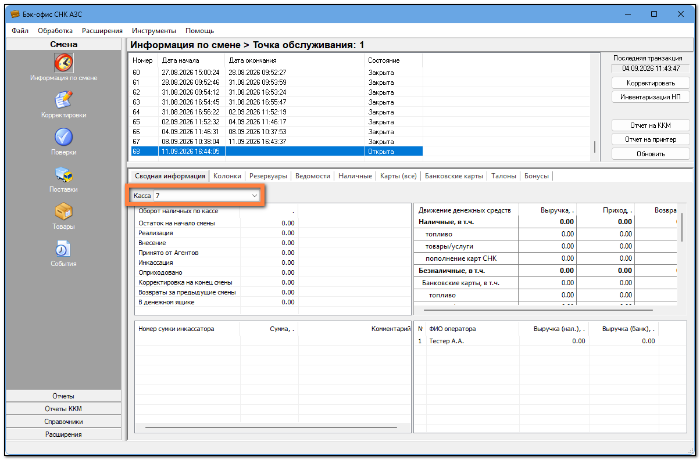The width and height of the screenshot is (700, 460).
Task: Select shift row number 67
Action: point(277,142)
